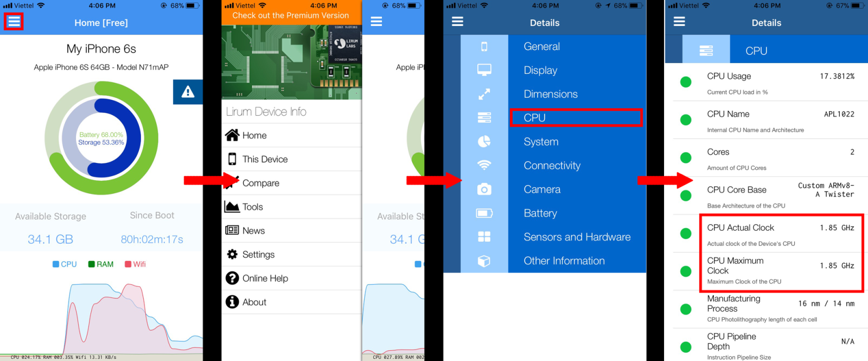The image size is (868, 361).
Task: Tap the Tools chart icon
Action: [232, 206]
